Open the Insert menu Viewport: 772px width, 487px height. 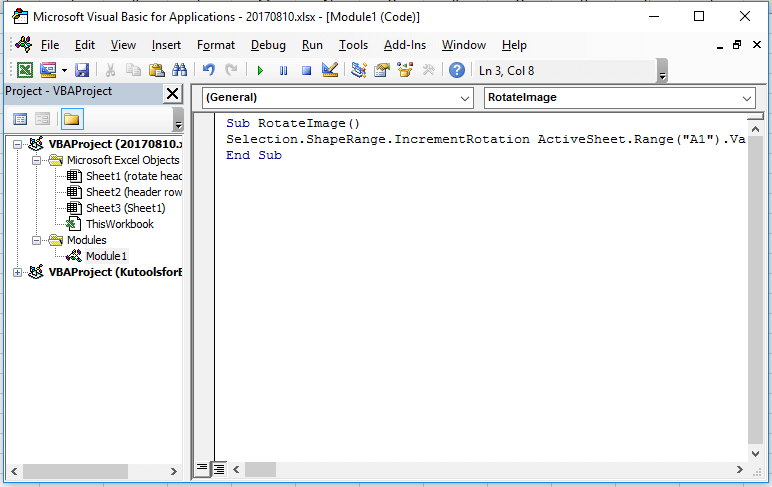coord(166,45)
